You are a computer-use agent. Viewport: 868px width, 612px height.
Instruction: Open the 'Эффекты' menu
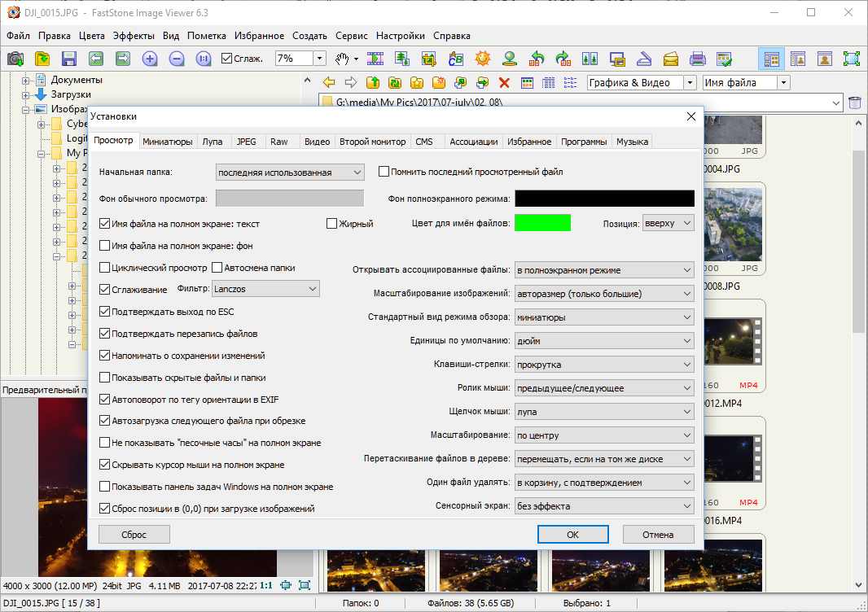134,36
